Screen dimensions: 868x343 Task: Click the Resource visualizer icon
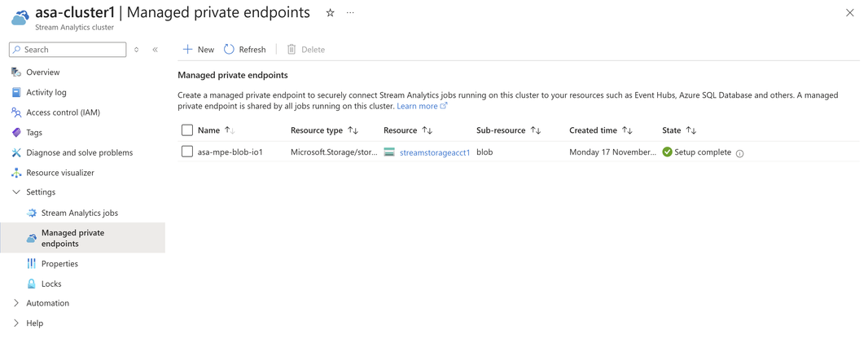point(16,173)
